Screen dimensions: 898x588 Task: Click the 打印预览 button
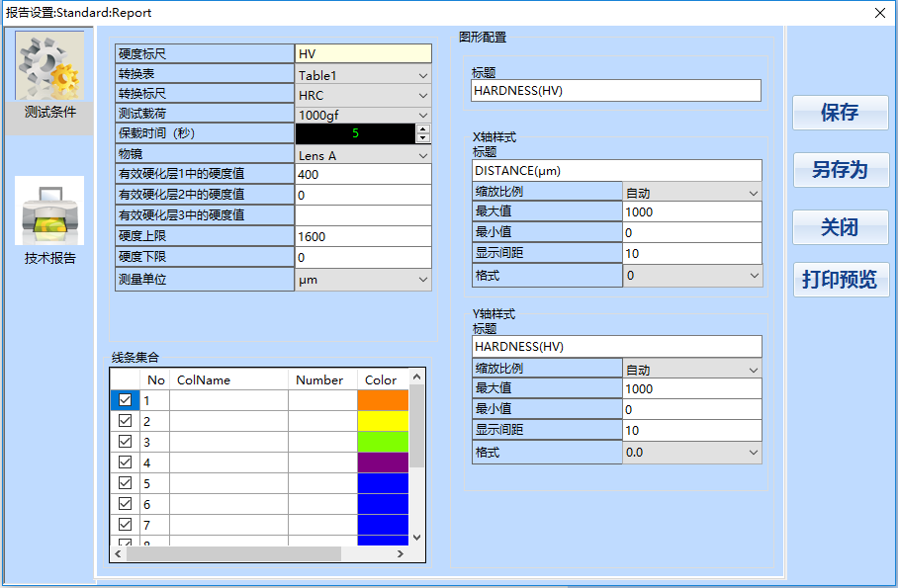pos(840,280)
